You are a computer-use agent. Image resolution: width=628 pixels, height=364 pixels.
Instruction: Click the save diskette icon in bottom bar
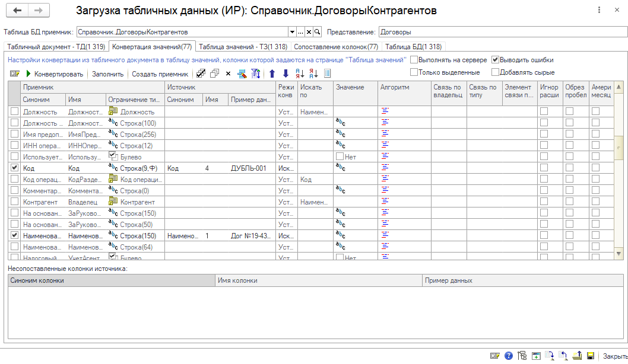[x=591, y=356]
